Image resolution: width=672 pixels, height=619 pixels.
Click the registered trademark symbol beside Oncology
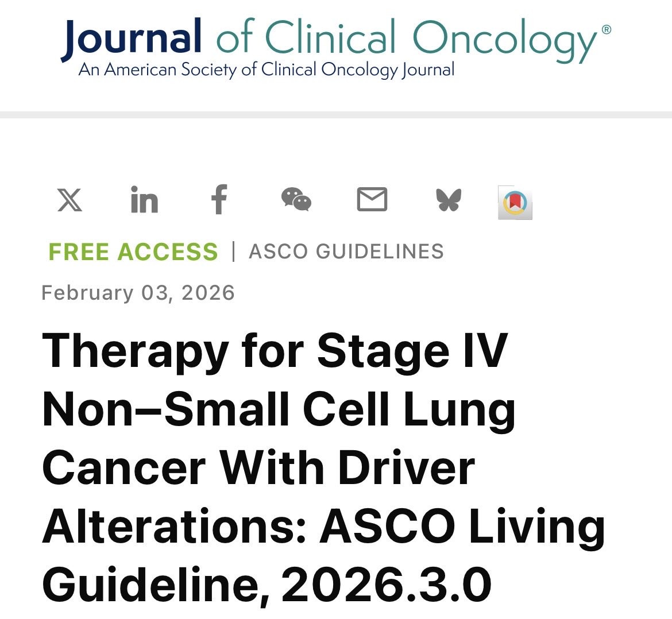[x=607, y=29]
